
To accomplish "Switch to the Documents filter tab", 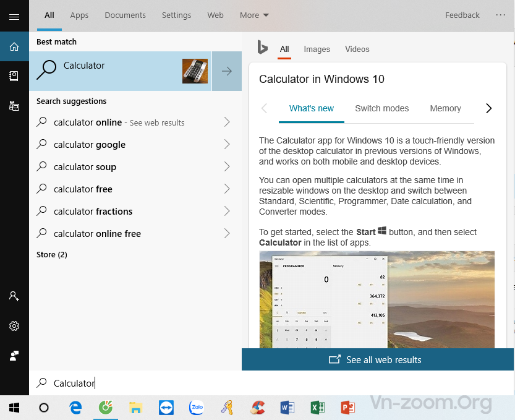I will [126, 15].
